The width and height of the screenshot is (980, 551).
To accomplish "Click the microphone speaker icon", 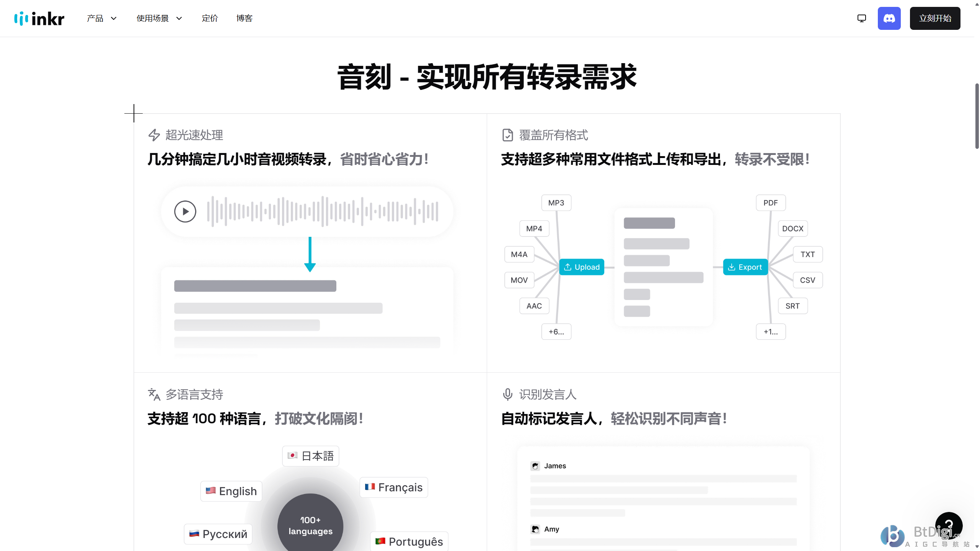I will [507, 395].
